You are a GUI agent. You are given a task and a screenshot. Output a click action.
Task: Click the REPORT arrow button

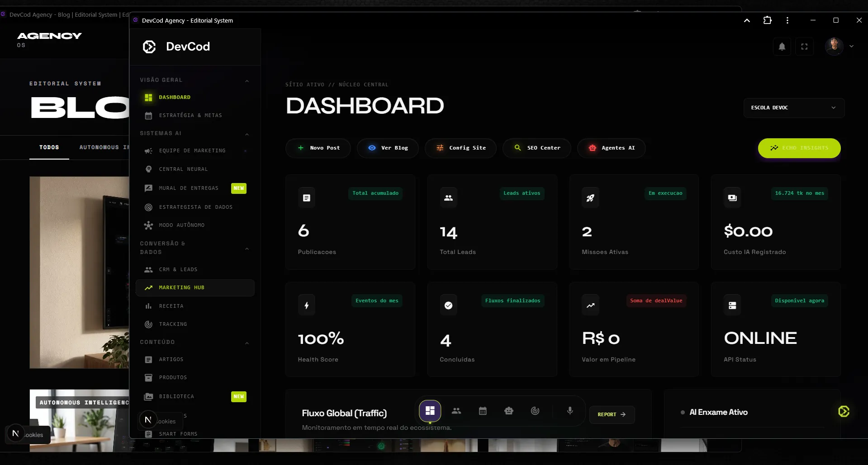coord(612,414)
